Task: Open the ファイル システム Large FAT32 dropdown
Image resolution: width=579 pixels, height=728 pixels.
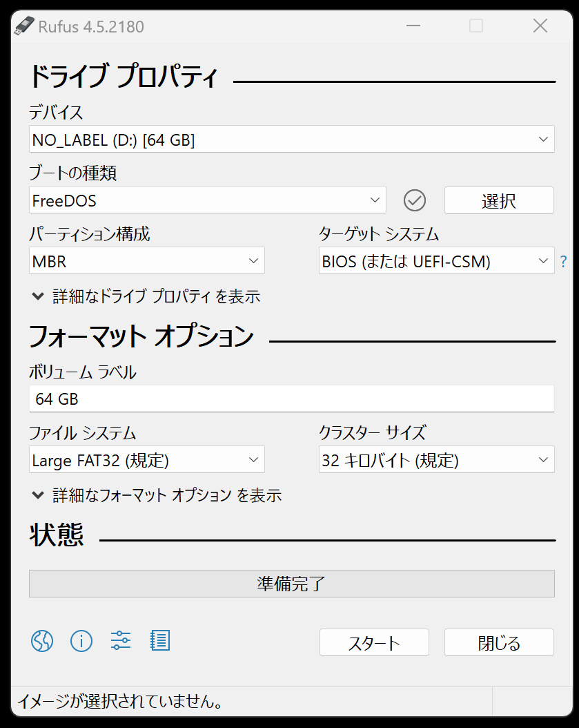Action: (x=146, y=460)
